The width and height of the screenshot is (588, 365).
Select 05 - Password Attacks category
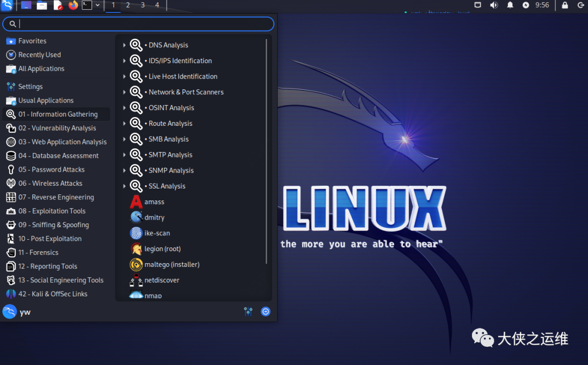pos(51,169)
